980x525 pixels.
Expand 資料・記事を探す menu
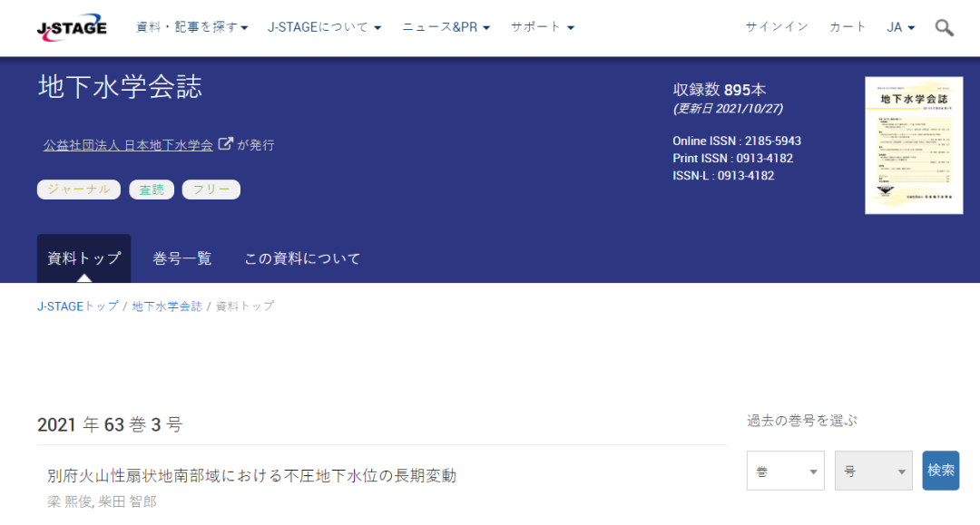click(x=191, y=27)
